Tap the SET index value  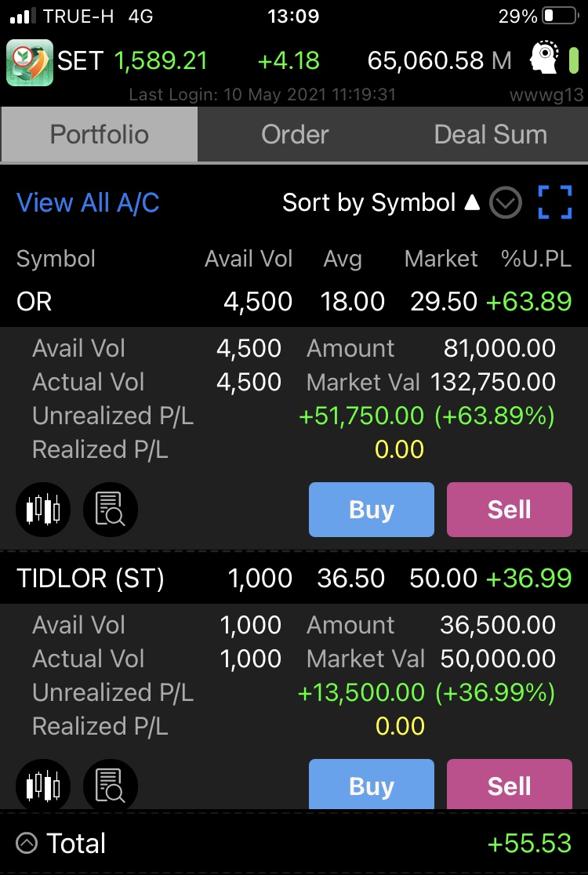[x=161, y=61]
